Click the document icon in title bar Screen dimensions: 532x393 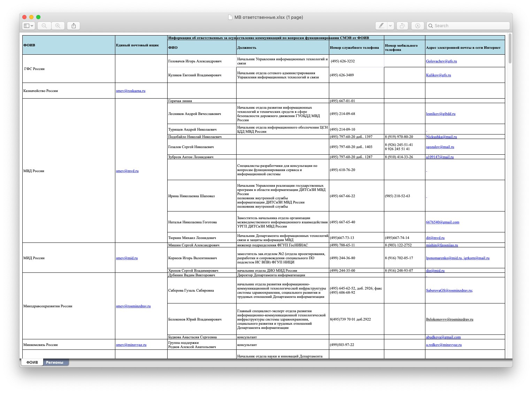[230, 17]
